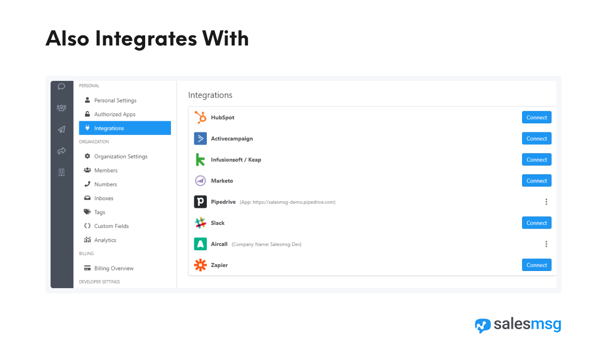Click the Integrations page heading
This screenshot has height=364, width=607.
coord(210,95)
